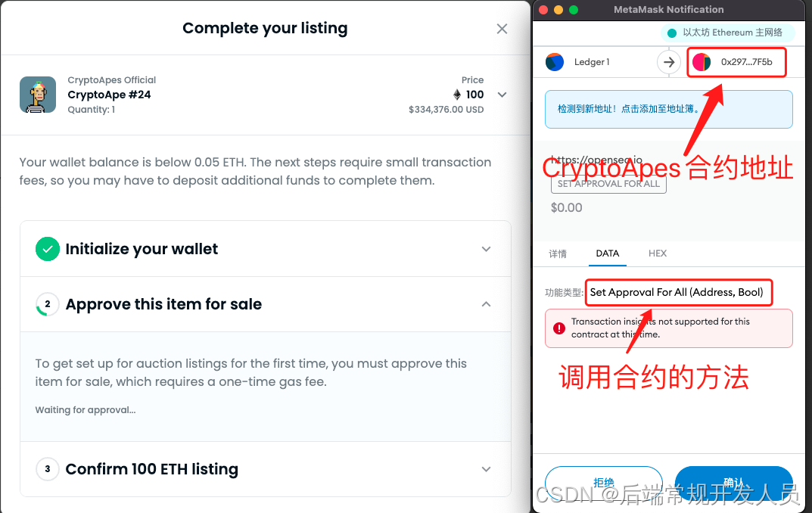Click the Ledger 1 account avatar
Image resolution: width=812 pixels, height=513 pixels.
(555, 62)
